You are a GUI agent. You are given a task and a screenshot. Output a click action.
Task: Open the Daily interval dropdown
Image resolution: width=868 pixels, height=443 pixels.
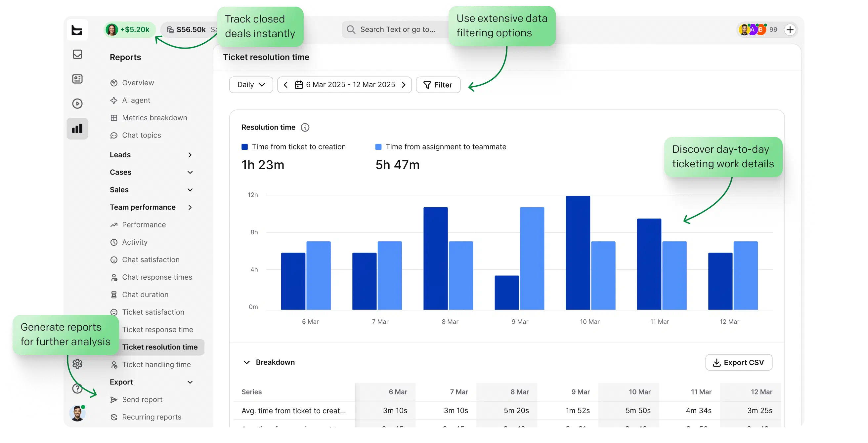pos(251,85)
